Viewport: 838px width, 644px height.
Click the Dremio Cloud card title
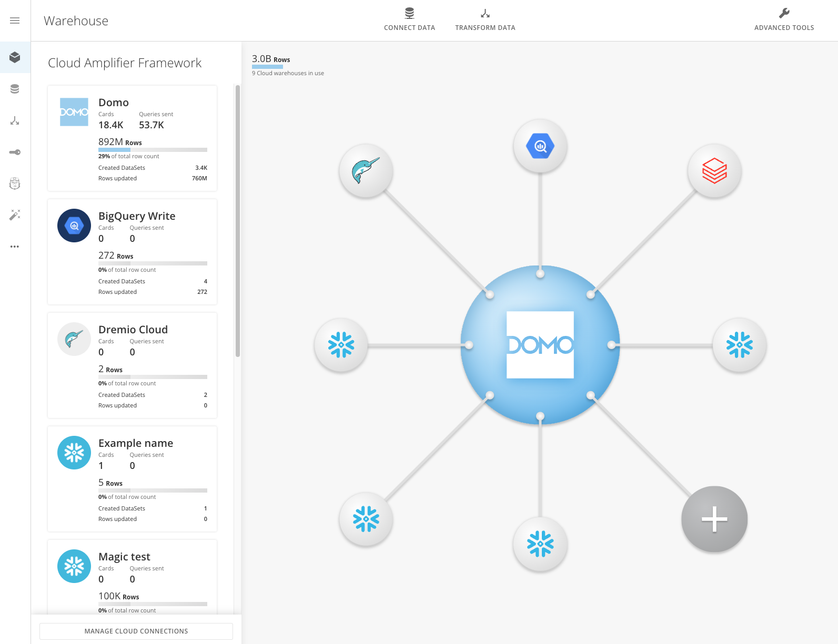pyautogui.click(x=133, y=330)
